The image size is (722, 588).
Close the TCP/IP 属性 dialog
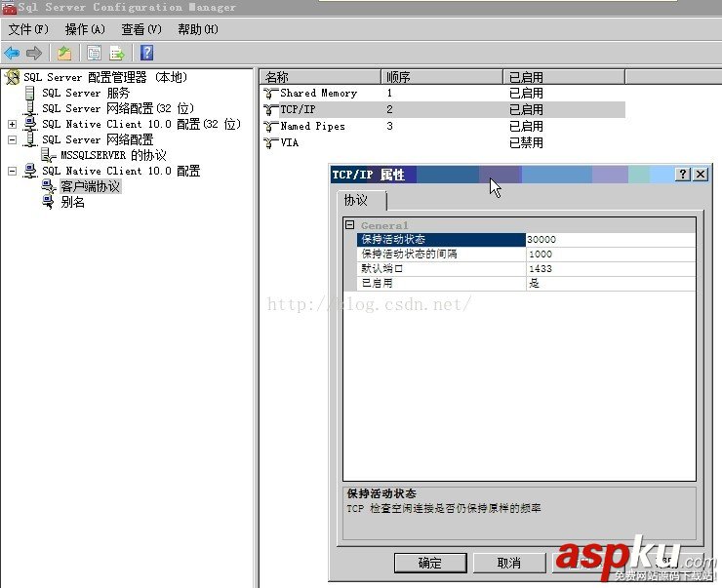click(x=701, y=174)
